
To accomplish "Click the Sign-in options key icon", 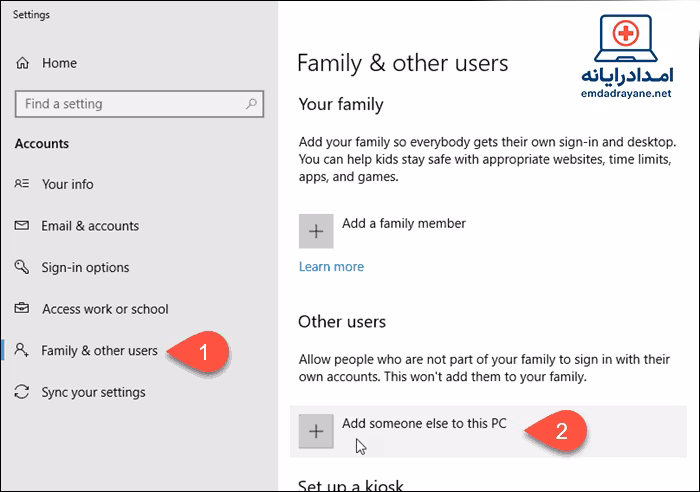I will coord(22,267).
